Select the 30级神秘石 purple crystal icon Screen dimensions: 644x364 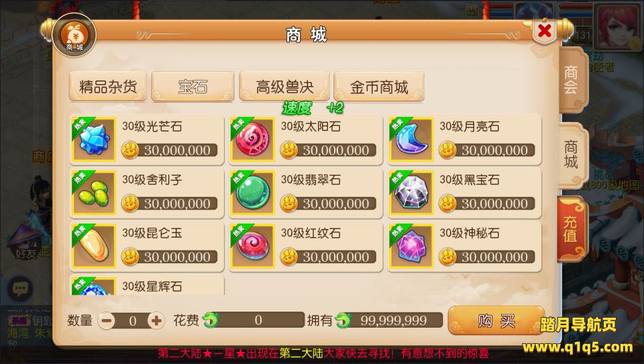point(411,246)
